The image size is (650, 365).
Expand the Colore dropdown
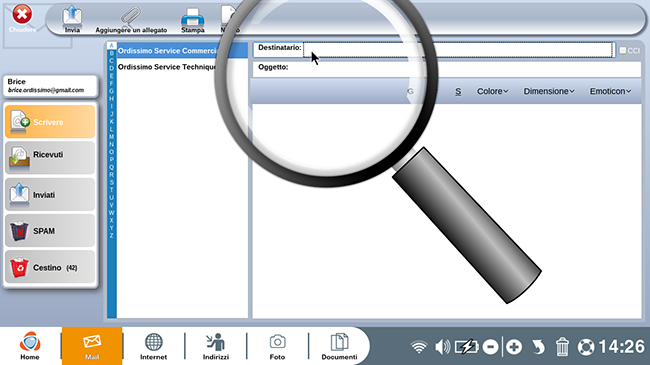click(492, 91)
